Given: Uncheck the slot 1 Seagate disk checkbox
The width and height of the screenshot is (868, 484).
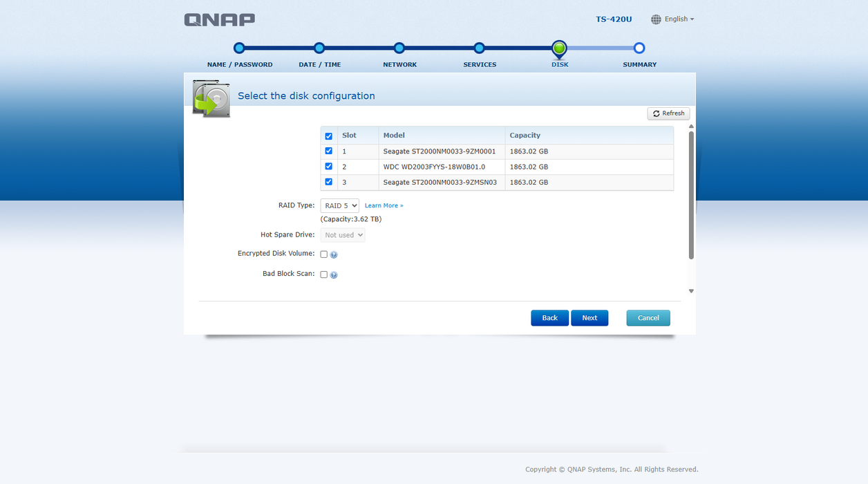Looking at the screenshot, I should pyautogui.click(x=328, y=151).
